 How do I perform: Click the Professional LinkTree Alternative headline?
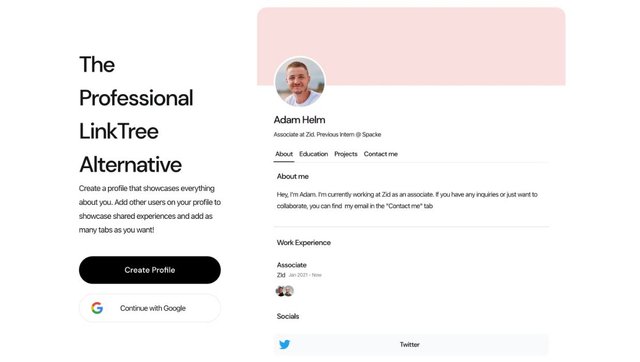(x=136, y=115)
